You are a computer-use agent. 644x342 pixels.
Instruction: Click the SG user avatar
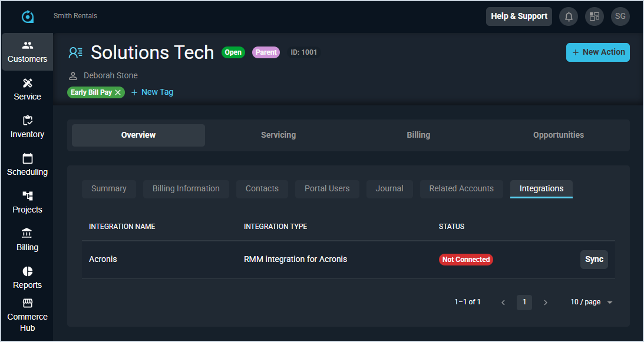(x=620, y=16)
